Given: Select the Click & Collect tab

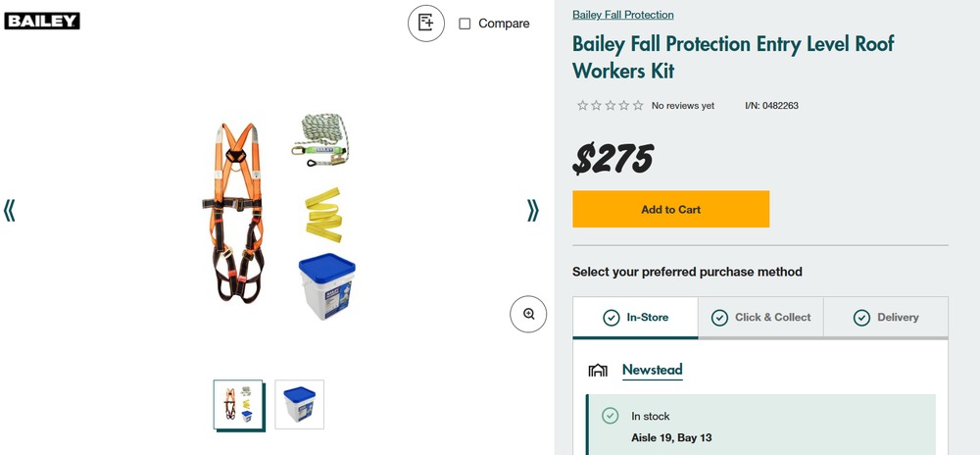Looking at the screenshot, I should coord(760,318).
